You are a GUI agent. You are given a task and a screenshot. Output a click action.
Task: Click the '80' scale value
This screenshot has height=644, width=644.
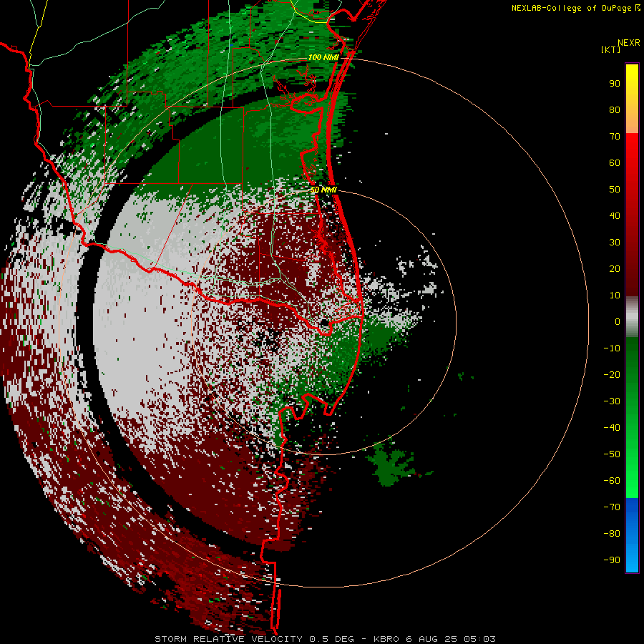point(615,109)
